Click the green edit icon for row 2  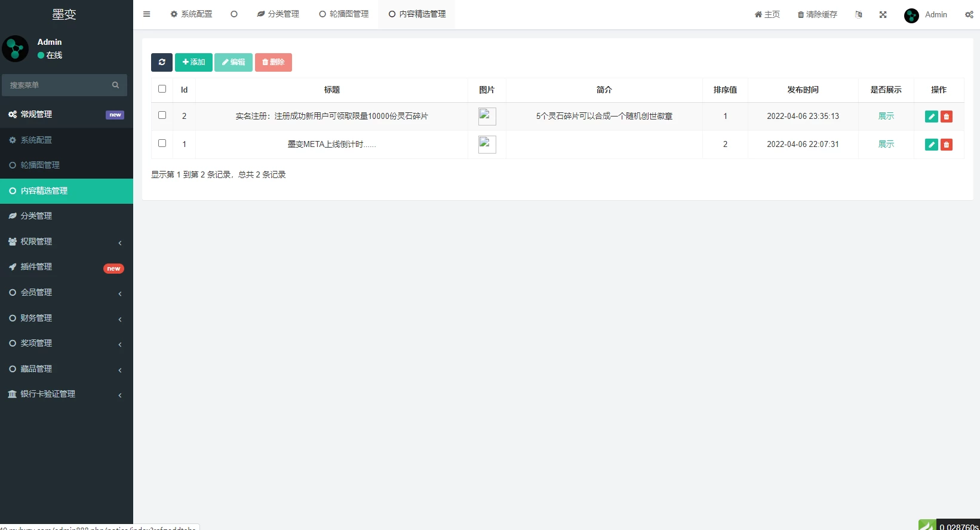(x=931, y=117)
